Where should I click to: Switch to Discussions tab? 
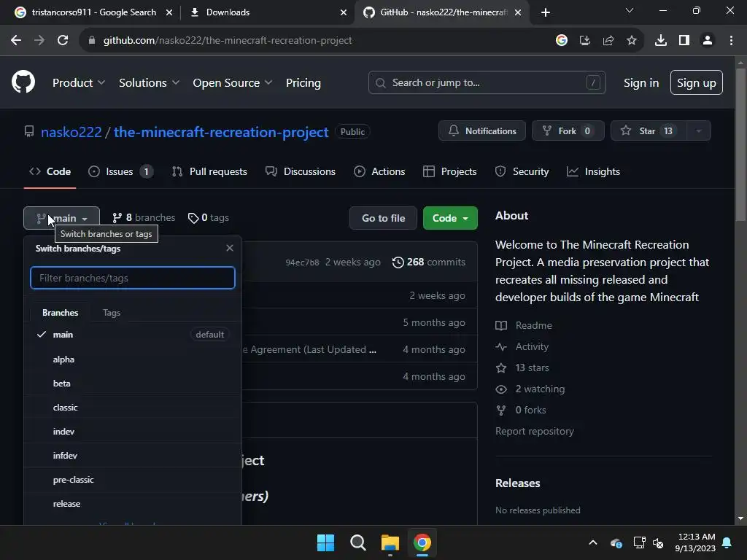click(301, 171)
